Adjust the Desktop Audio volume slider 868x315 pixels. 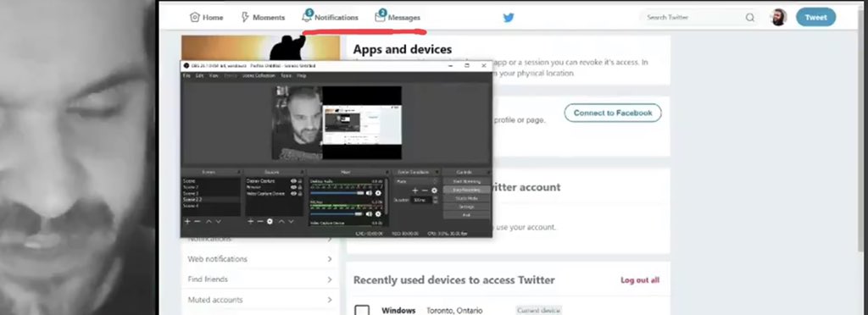tap(337, 193)
